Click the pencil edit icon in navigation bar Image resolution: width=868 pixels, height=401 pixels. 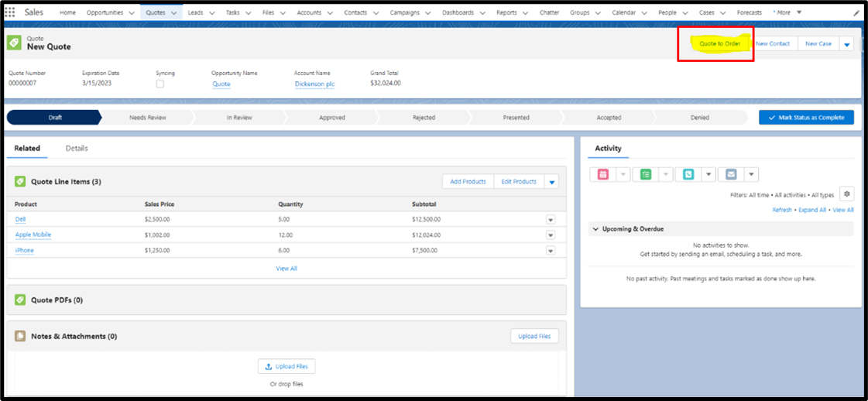(x=856, y=13)
